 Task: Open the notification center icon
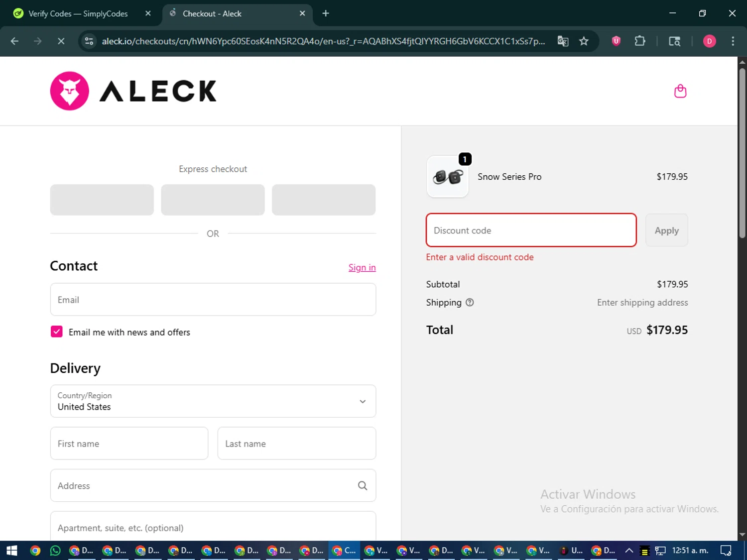[x=726, y=551]
